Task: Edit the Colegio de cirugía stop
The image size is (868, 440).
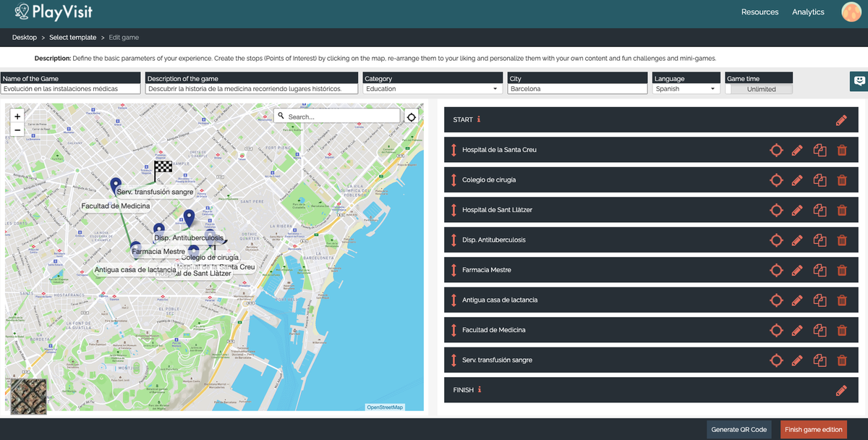Action: pyautogui.click(x=797, y=180)
